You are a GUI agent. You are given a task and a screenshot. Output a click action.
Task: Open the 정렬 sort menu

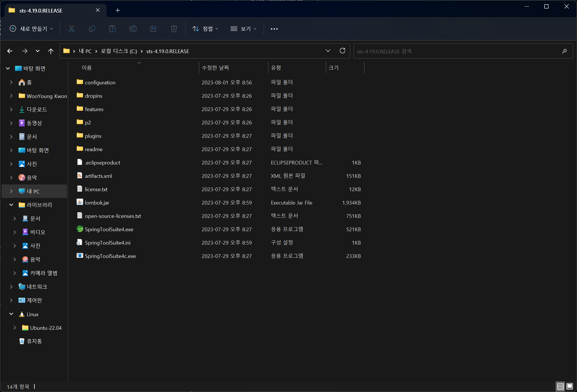(206, 29)
